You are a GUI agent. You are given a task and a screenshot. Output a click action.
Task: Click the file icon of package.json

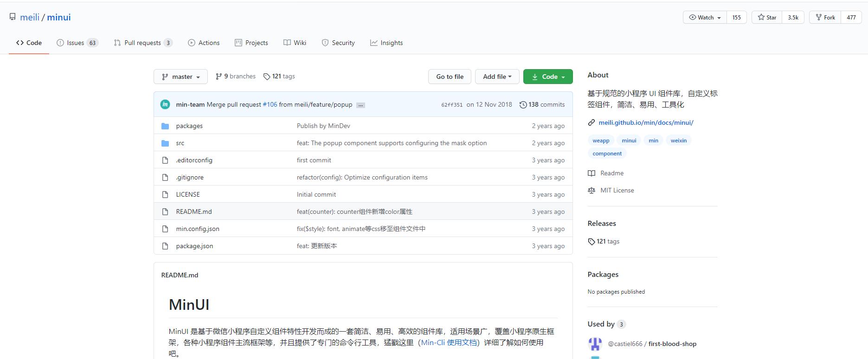(x=165, y=246)
